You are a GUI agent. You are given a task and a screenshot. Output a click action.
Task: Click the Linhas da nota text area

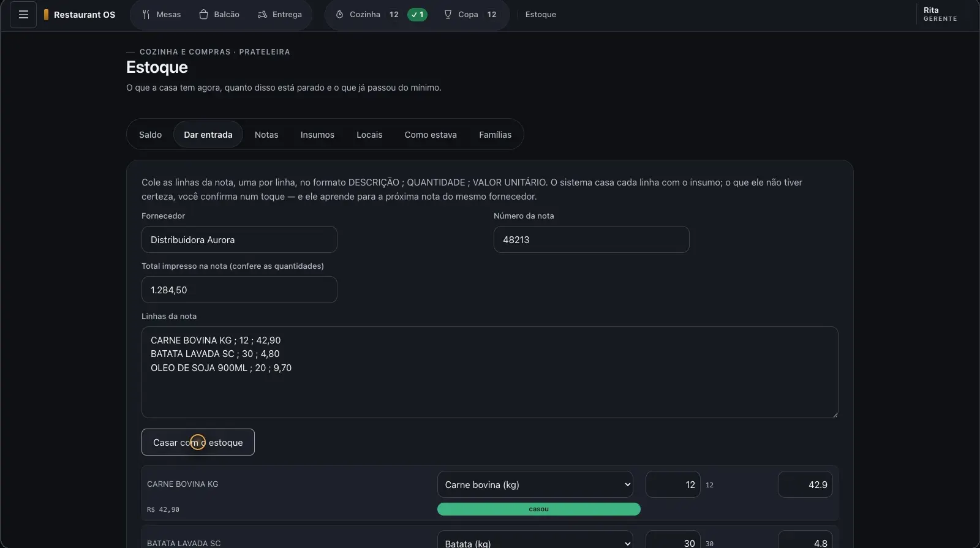(490, 372)
